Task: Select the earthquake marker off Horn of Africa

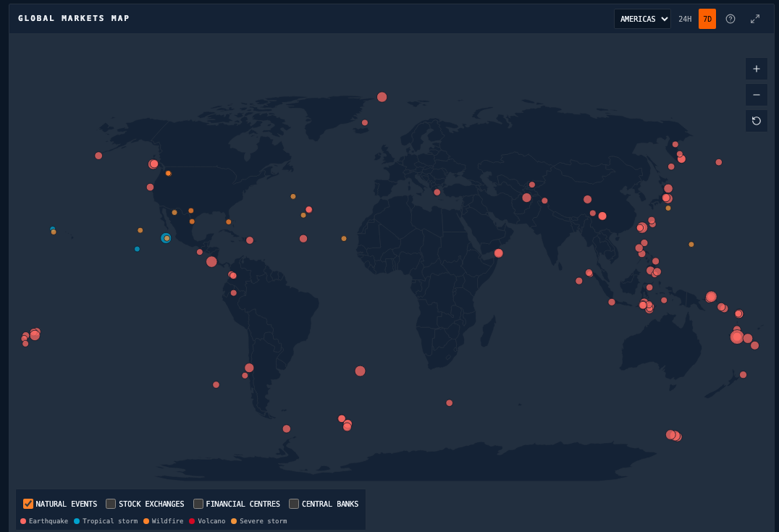Action: tap(498, 253)
